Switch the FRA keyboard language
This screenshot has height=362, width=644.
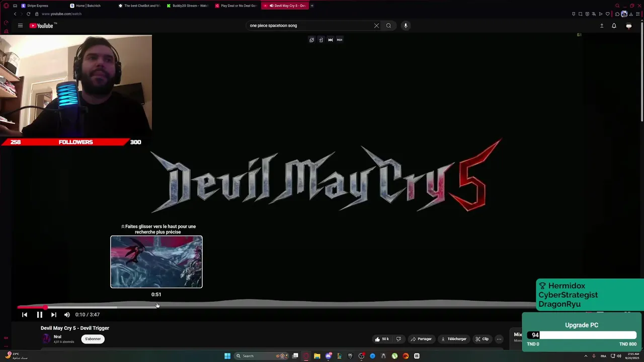click(x=603, y=356)
